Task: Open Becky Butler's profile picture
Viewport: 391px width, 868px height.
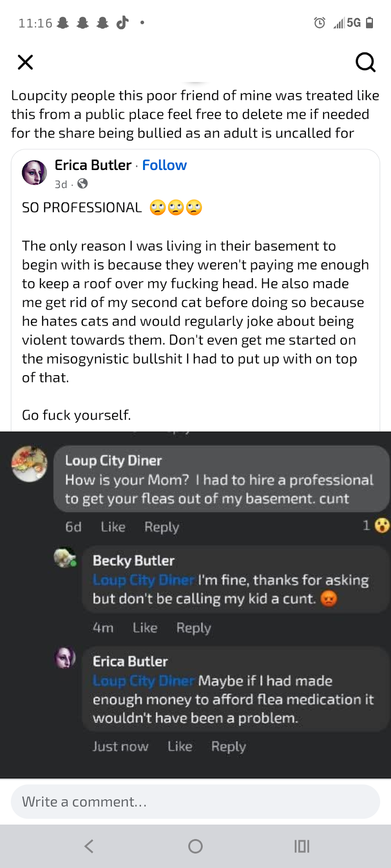Action: point(65,558)
